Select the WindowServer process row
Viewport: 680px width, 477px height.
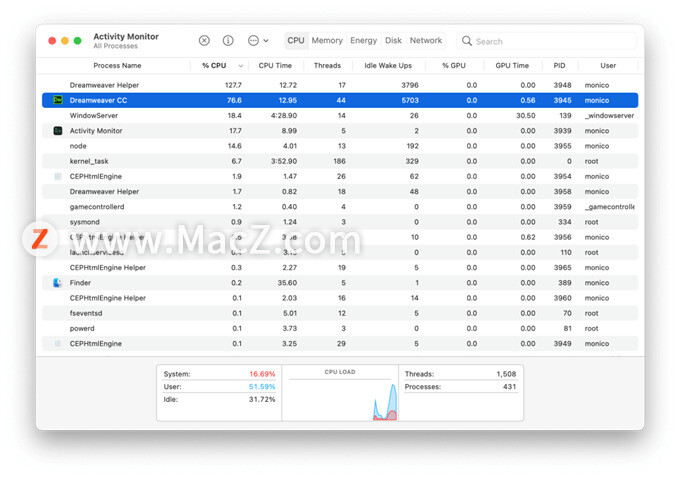[x=340, y=115]
